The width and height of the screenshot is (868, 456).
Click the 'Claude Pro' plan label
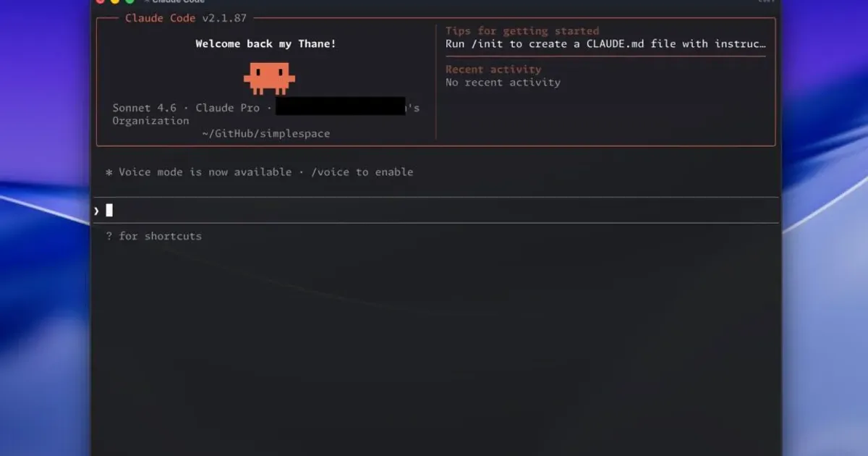[x=227, y=108]
